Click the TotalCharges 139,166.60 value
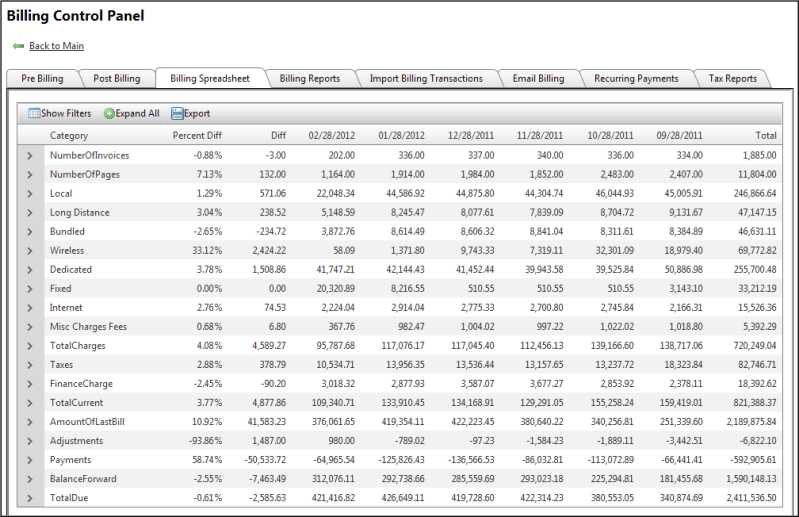Image resolution: width=799 pixels, height=517 pixels. [x=612, y=346]
